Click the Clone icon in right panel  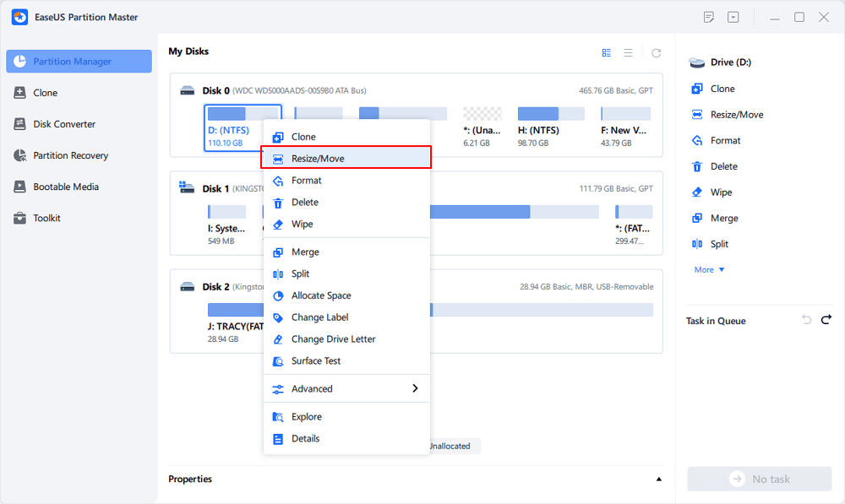(697, 89)
